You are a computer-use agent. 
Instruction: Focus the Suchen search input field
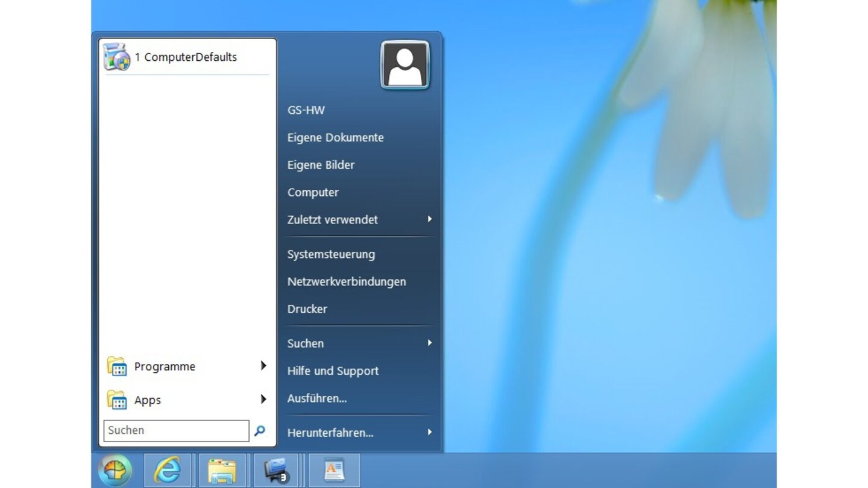tap(176, 431)
